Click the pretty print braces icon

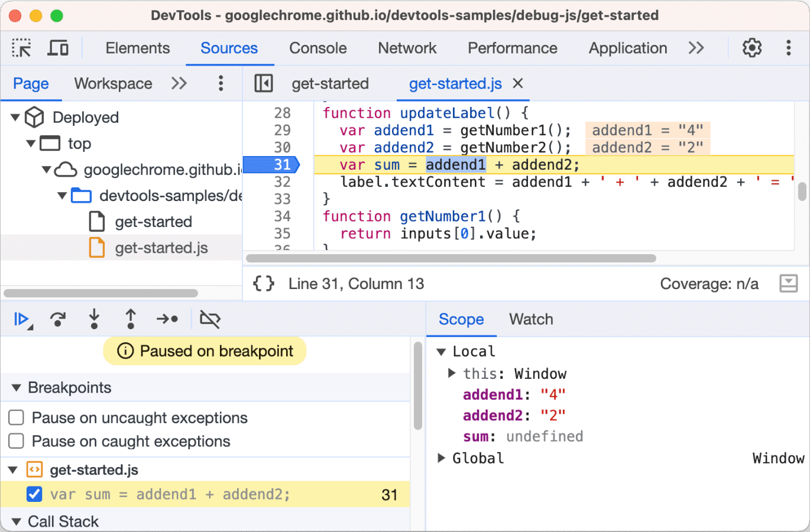[264, 284]
